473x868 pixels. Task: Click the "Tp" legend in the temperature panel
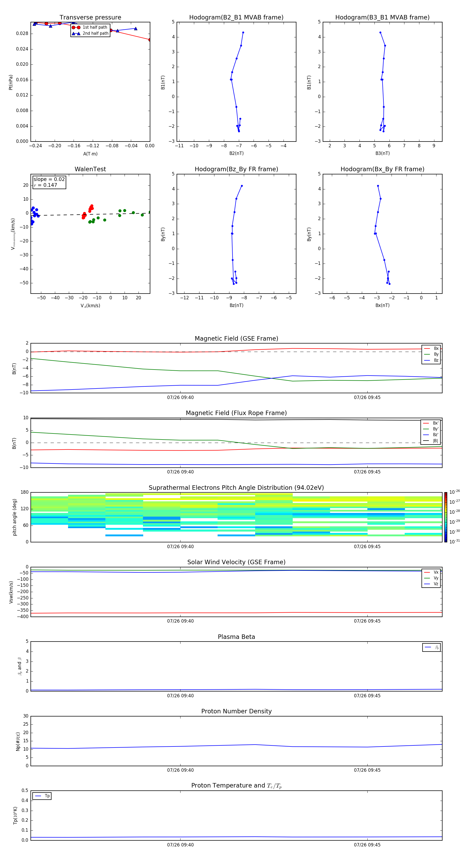pos(42,796)
